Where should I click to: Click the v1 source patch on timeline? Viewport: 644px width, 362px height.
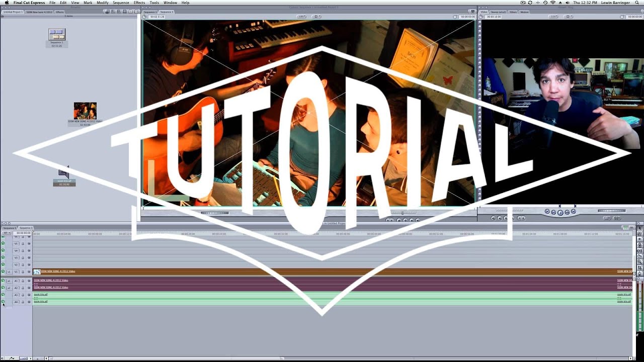coord(9,272)
